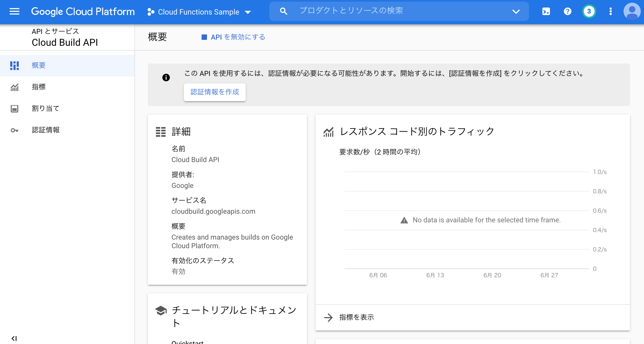Open the account avatar in the header

click(x=632, y=11)
